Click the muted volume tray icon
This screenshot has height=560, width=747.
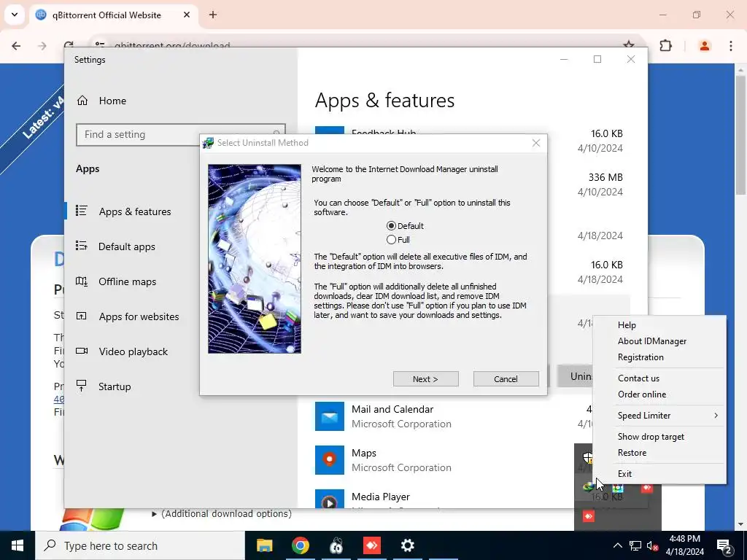tap(653, 545)
